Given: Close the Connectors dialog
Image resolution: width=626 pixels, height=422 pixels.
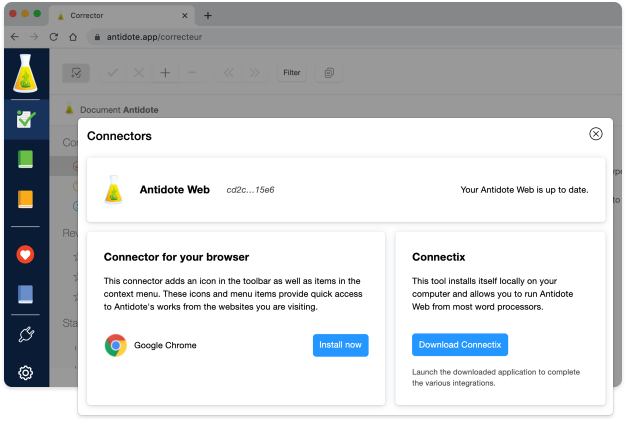Looking at the screenshot, I should (x=596, y=134).
